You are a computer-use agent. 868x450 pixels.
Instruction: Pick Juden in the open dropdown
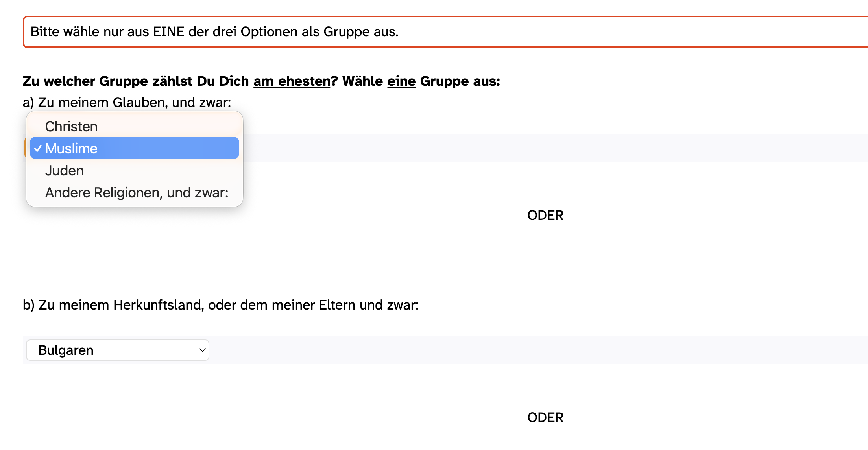tap(65, 171)
